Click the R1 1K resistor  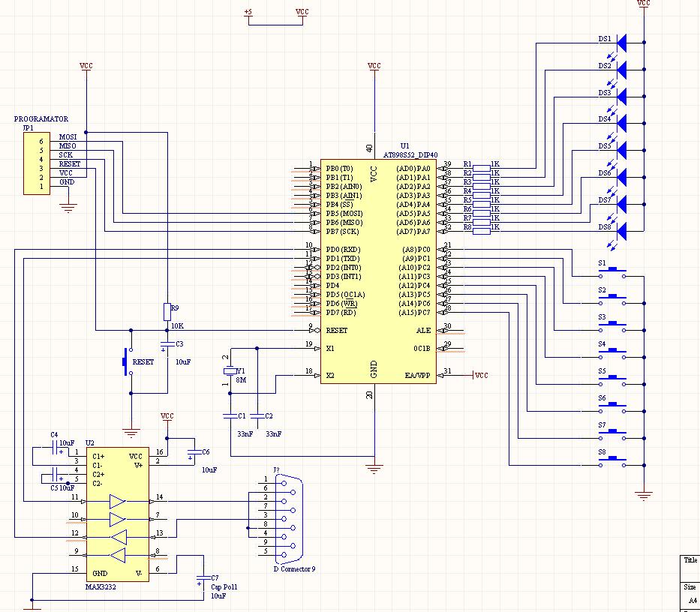click(481, 165)
